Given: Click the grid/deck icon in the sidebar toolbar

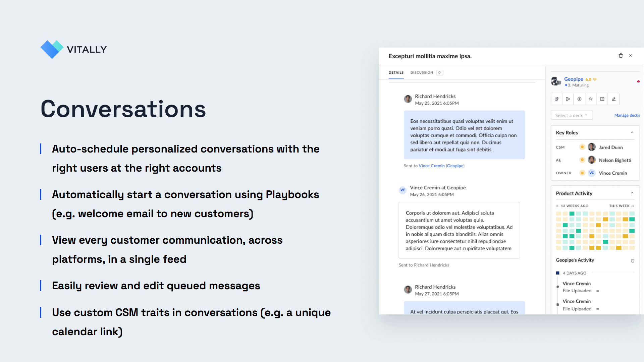Looking at the screenshot, I should [602, 99].
